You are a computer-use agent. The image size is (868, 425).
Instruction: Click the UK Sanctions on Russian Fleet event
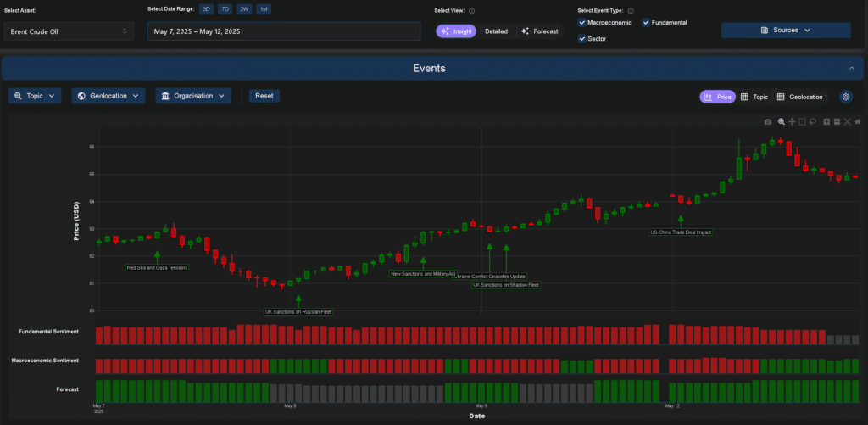point(298,312)
